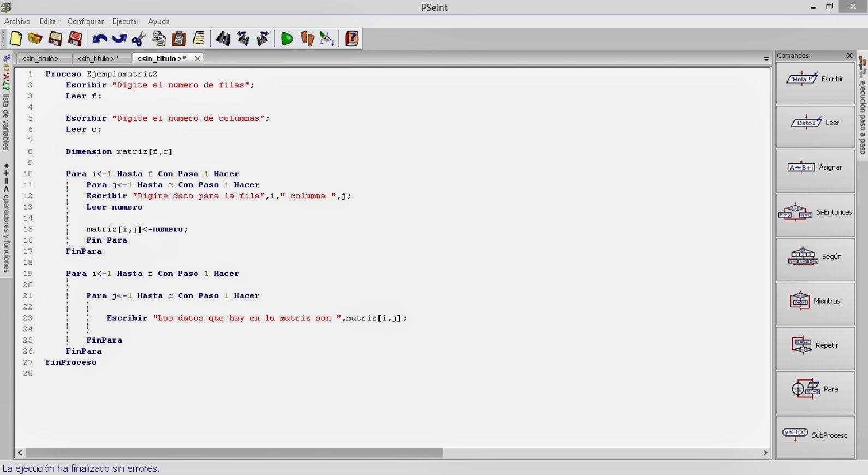Restore down the PSeInt window

[x=829, y=7]
